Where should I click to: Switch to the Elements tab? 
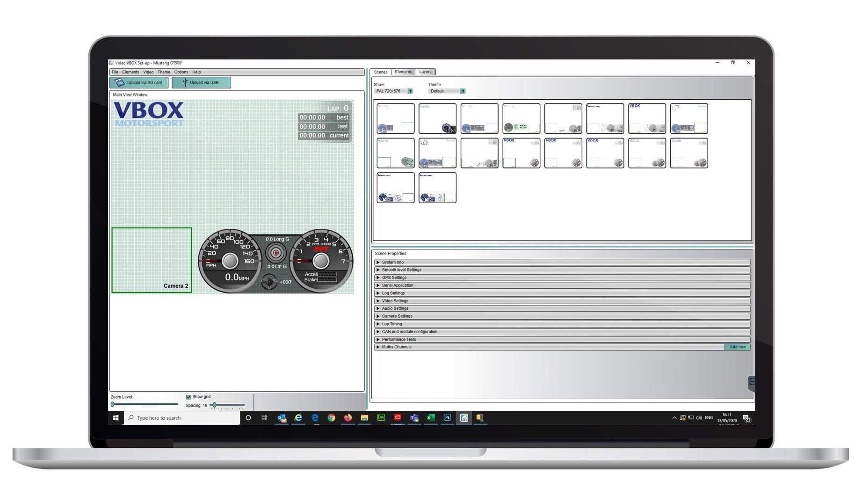[403, 72]
